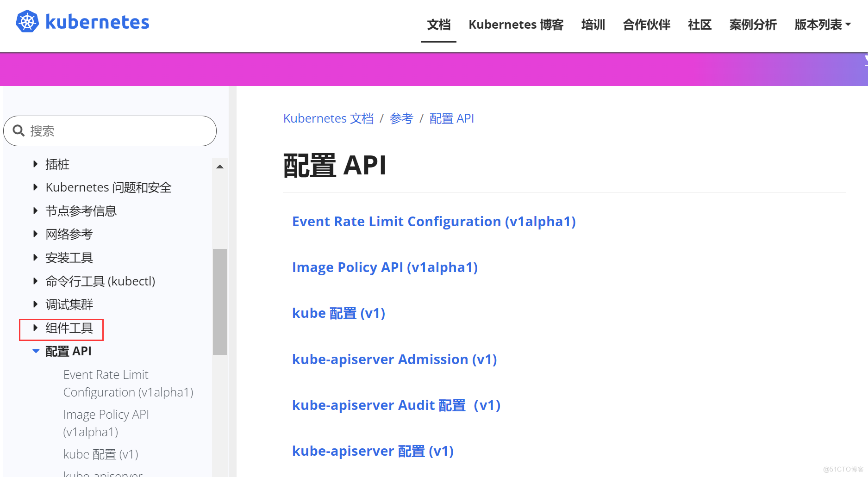Open Event Rate Limit Configuration (v1alpha1) link
This screenshot has height=477, width=868.
tap(434, 222)
